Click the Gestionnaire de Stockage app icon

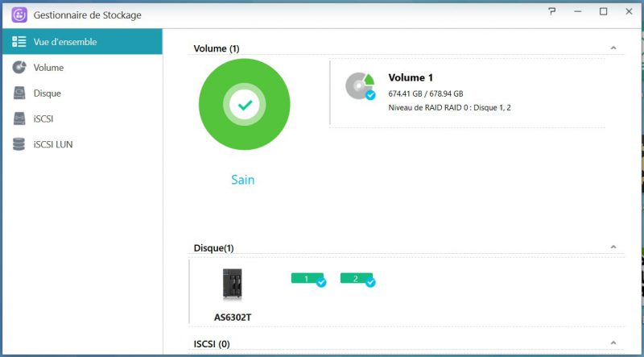pos(19,15)
